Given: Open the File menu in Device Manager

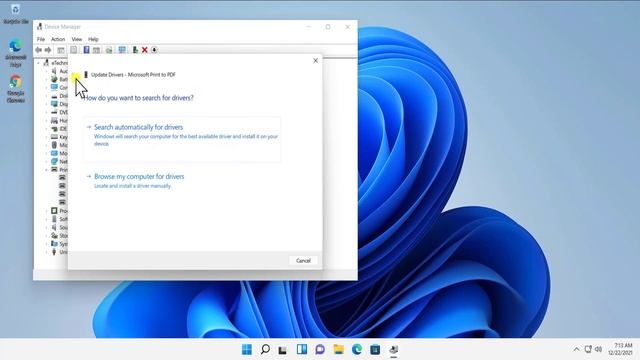Looking at the screenshot, I should 41,39.
